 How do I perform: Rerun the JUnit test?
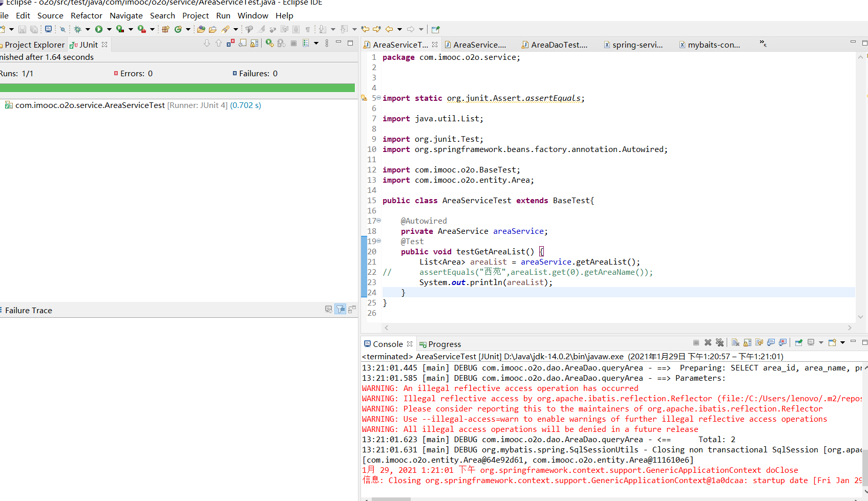tap(269, 43)
